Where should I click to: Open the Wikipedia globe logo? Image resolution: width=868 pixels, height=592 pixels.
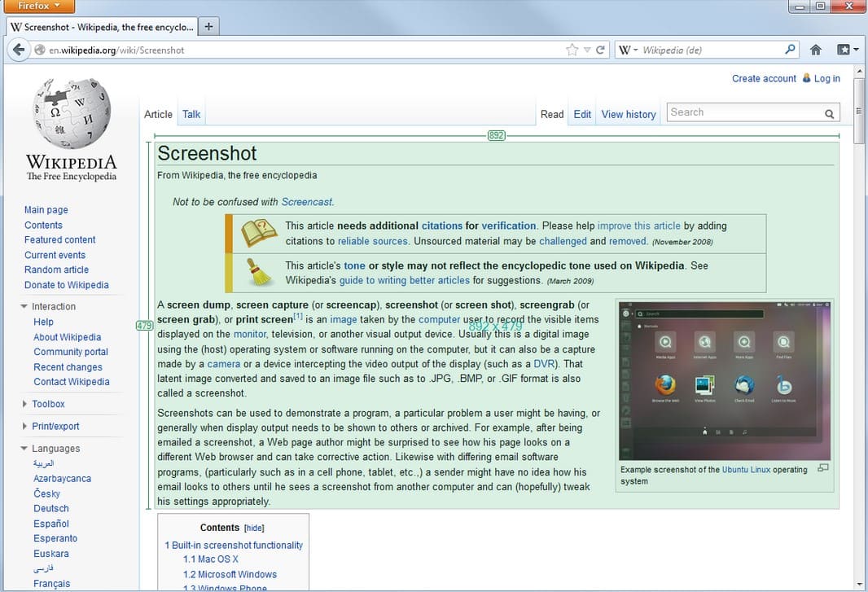[x=71, y=113]
